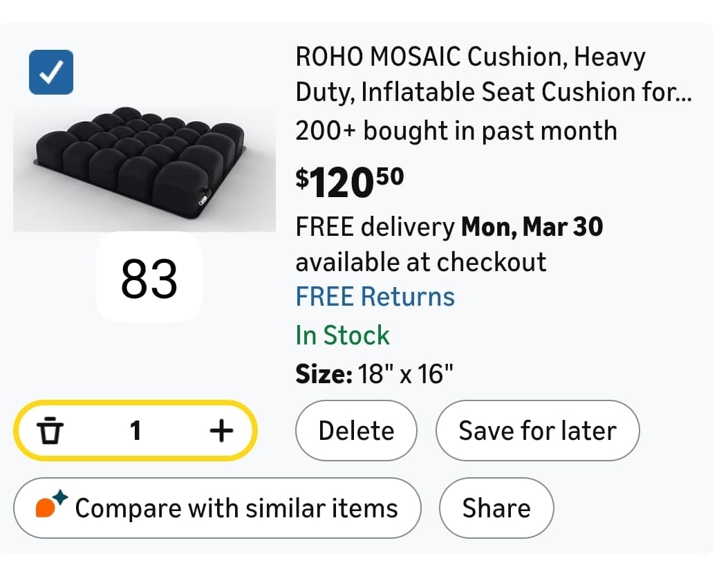Click the 83 number badge
Image resolution: width=728 pixels, height=563 pixels.
coord(149,278)
